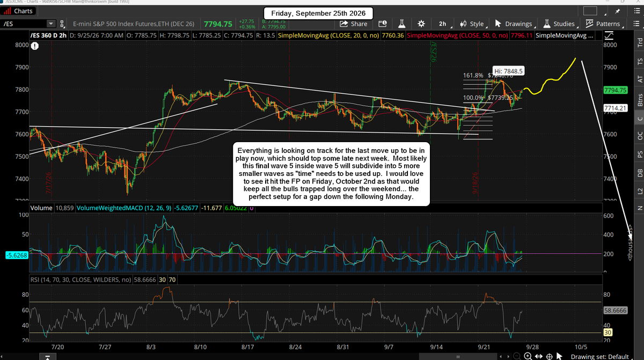This screenshot has width=644, height=360.
Task: Toggle the L2 side panel tab
Action: (639, 190)
